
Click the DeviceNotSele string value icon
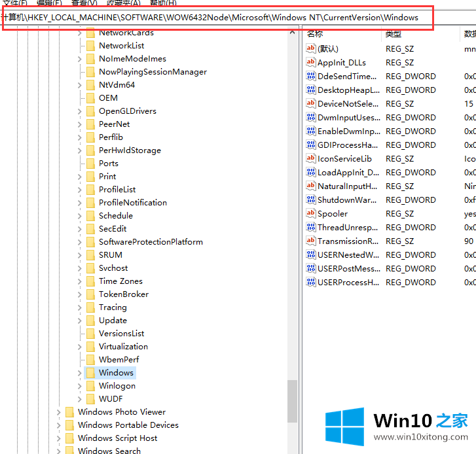pos(311,103)
